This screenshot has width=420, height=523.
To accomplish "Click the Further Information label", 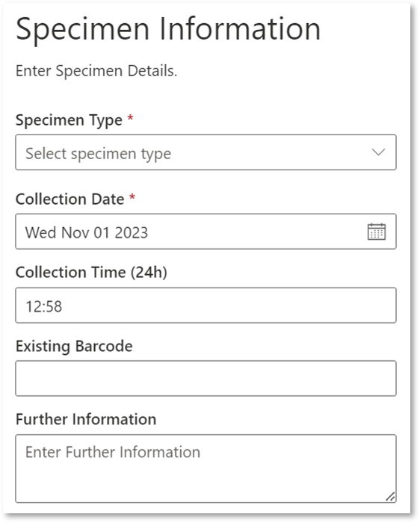I will [86, 419].
